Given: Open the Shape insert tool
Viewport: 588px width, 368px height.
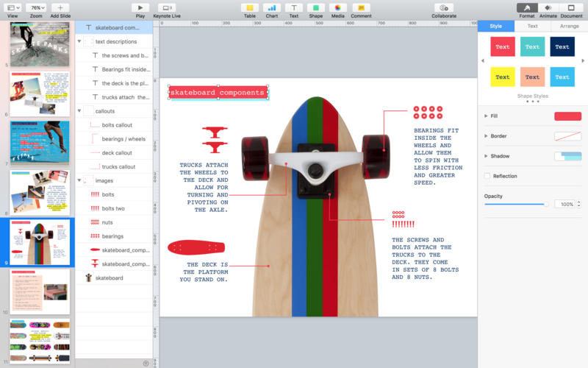Looking at the screenshot, I should tap(315, 7).
